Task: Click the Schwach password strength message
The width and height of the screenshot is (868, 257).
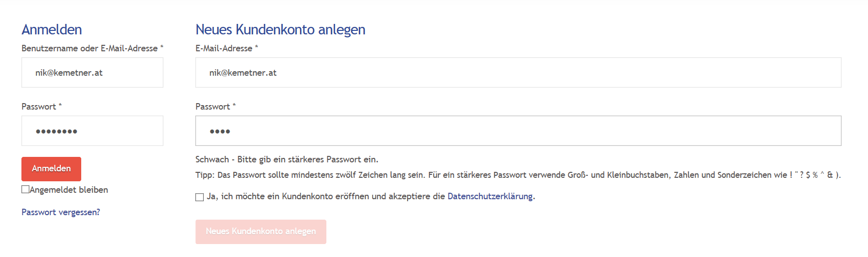Action: [x=287, y=159]
